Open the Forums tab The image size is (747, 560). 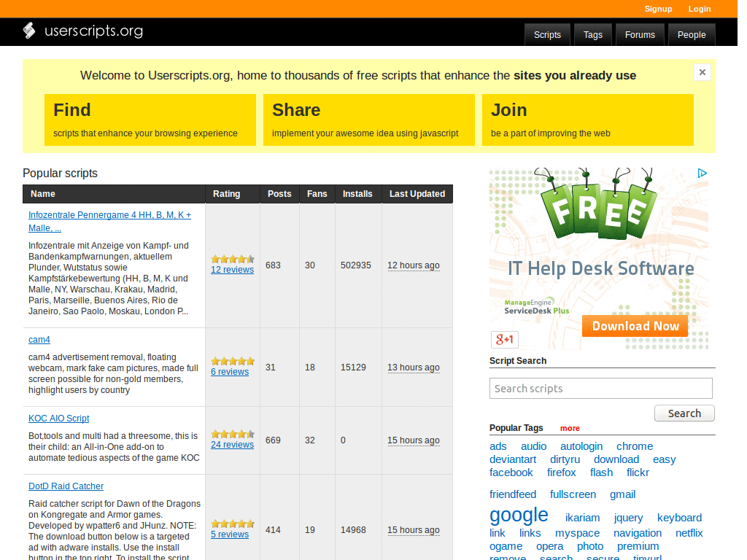[640, 34]
